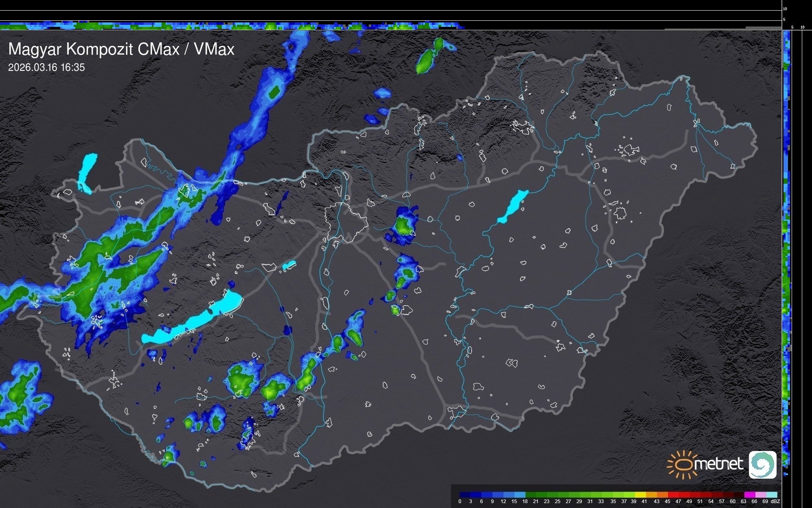This screenshot has width=812, height=508.
Task: Click the yellow 39 dBZ legend swatch
Action: pos(640,495)
